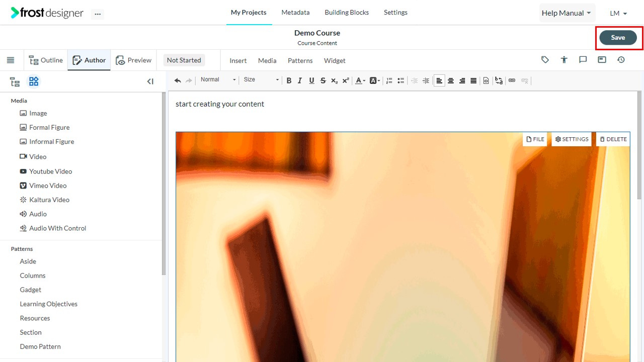Toggle superscript formatting

click(x=346, y=80)
